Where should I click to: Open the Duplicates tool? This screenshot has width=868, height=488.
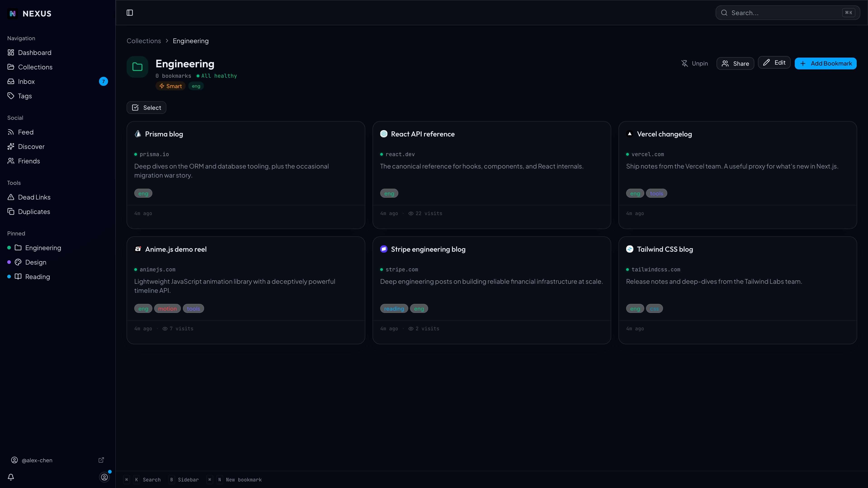(58, 211)
